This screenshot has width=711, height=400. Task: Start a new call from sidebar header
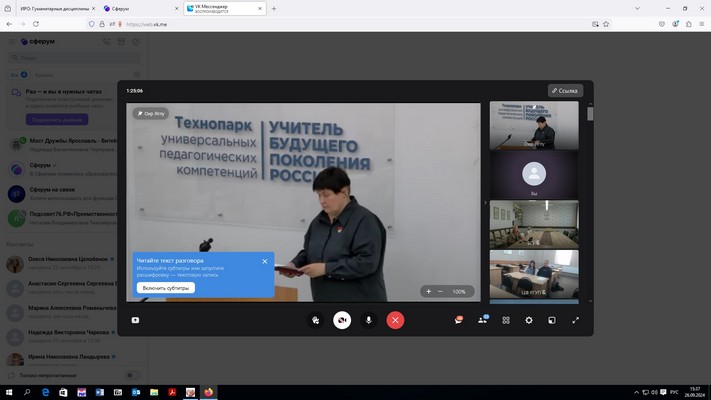pyautogui.click(x=106, y=42)
